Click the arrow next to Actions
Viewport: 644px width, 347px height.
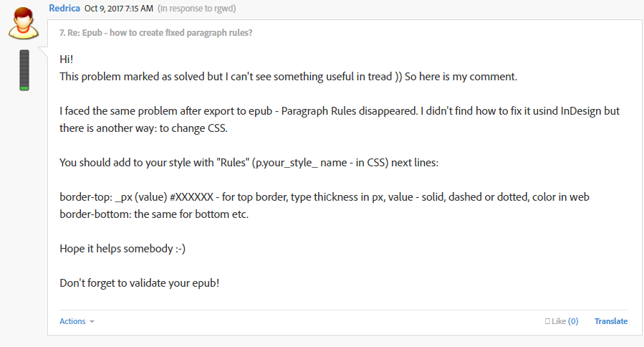(x=92, y=321)
